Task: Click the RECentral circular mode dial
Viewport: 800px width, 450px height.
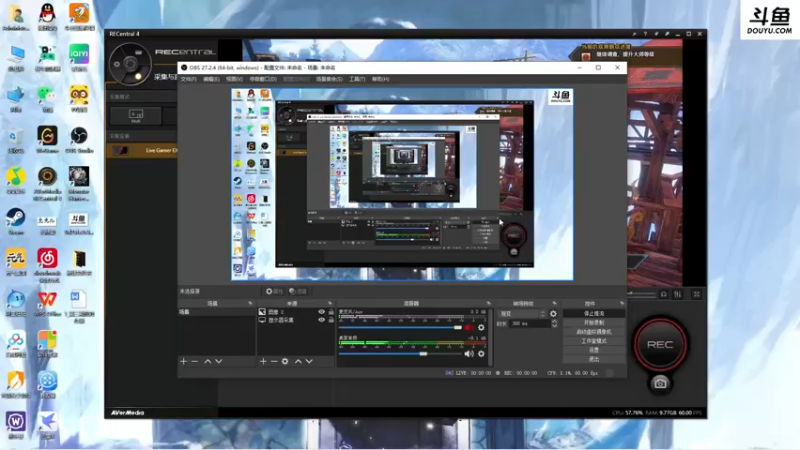Action: point(130,64)
